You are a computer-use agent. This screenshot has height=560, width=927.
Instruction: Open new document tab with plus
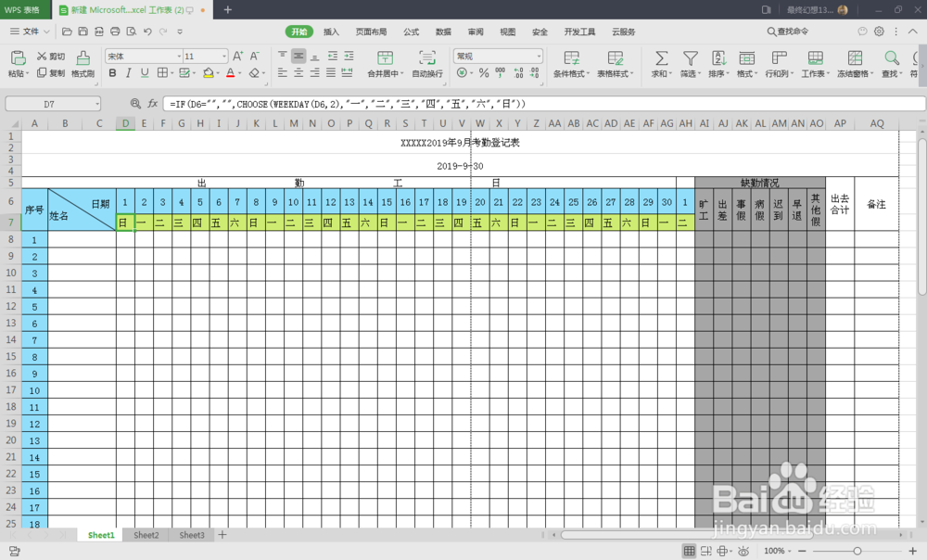click(228, 9)
